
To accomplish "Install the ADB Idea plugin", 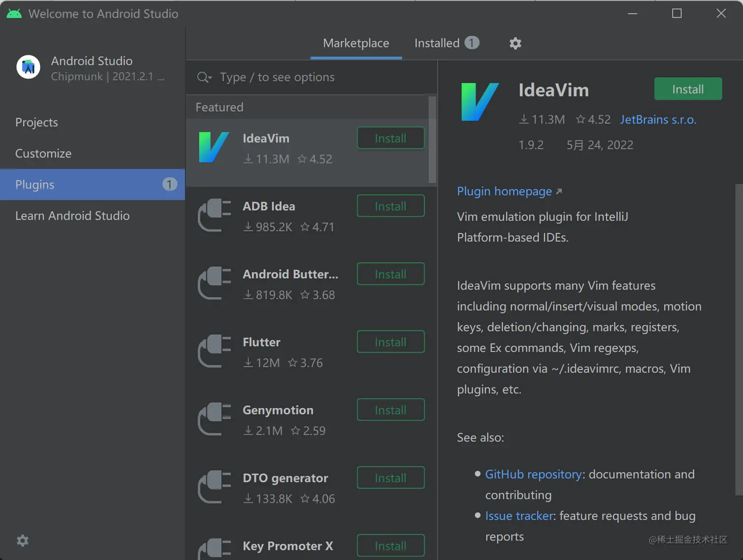I will (391, 206).
